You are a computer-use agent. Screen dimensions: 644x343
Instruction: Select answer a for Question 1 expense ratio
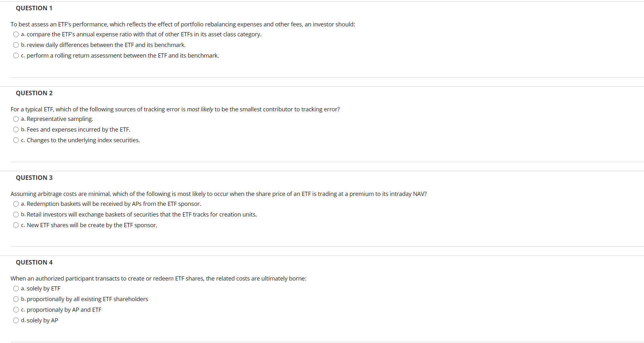coord(16,34)
